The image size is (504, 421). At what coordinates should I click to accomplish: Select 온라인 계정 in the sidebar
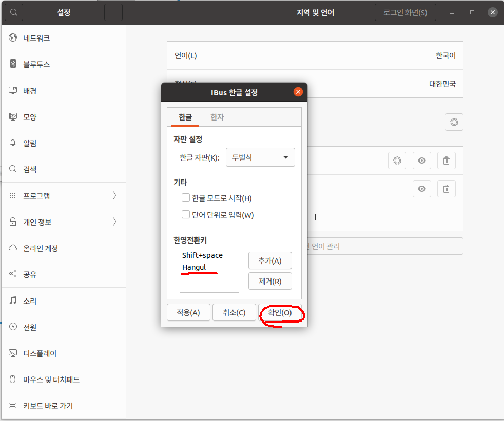(64, 248)
